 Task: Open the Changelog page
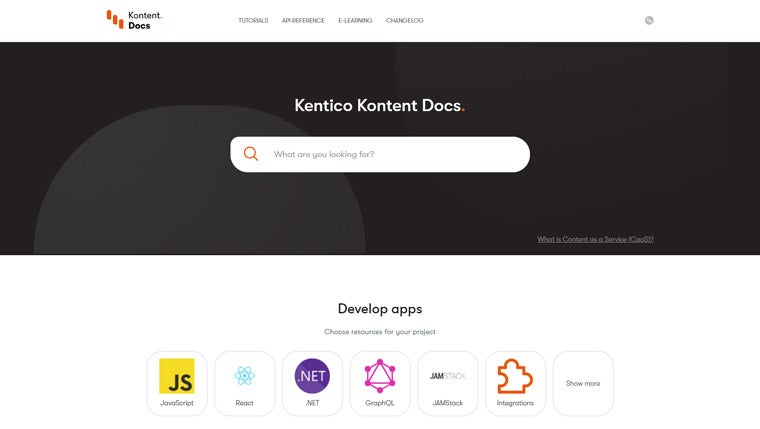coord(404,20)
